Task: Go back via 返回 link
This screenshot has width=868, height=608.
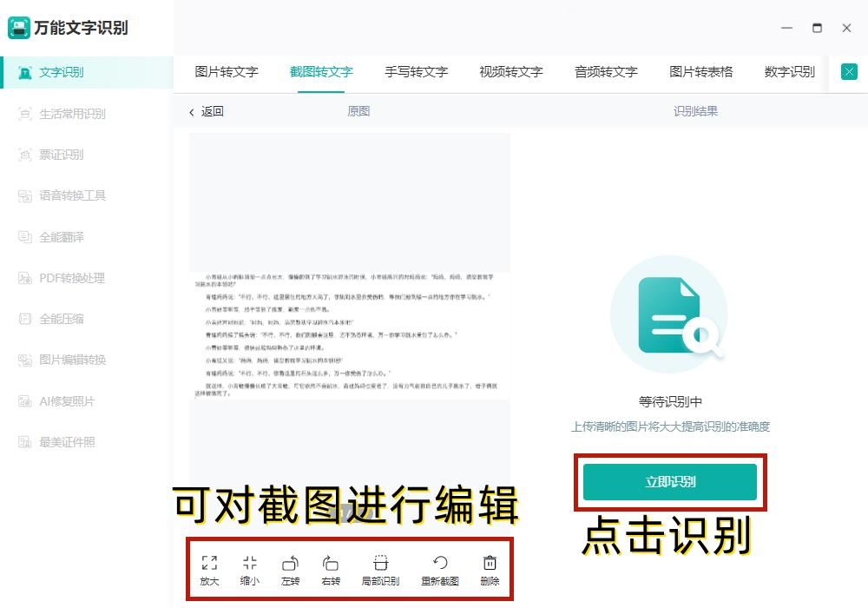Action: coord(212,112)
